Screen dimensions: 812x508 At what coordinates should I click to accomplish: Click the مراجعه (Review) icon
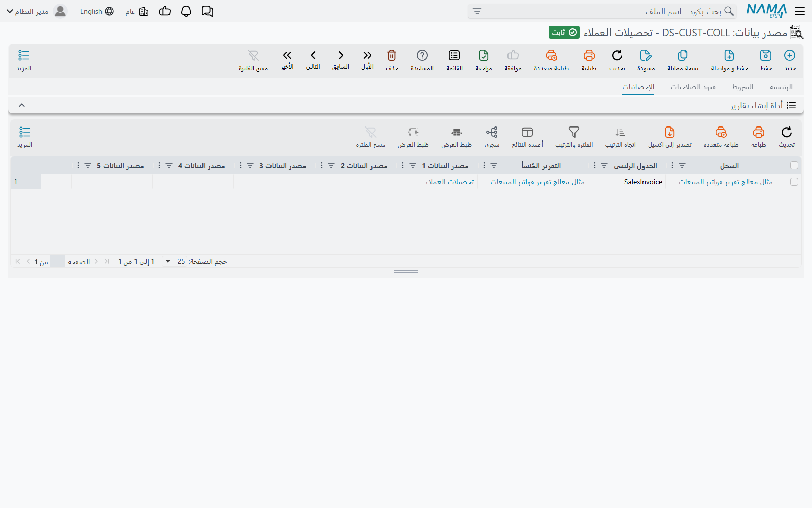(x=484, y=55)
